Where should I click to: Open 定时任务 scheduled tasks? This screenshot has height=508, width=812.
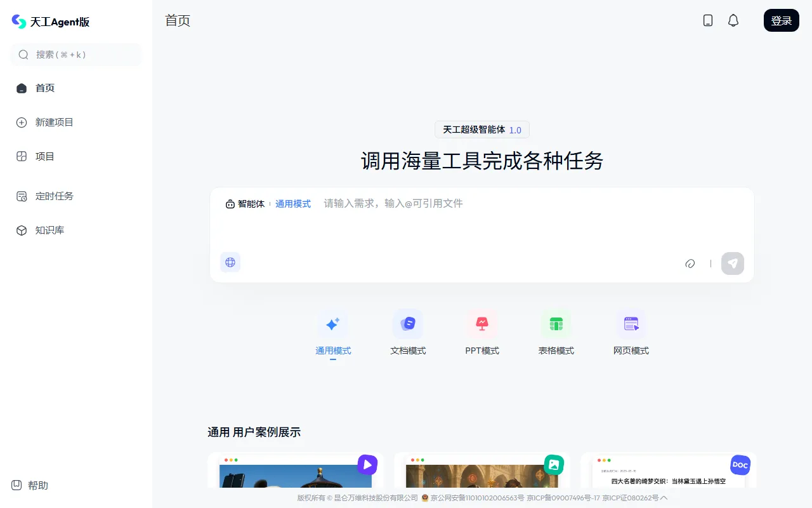pos(54,196)
